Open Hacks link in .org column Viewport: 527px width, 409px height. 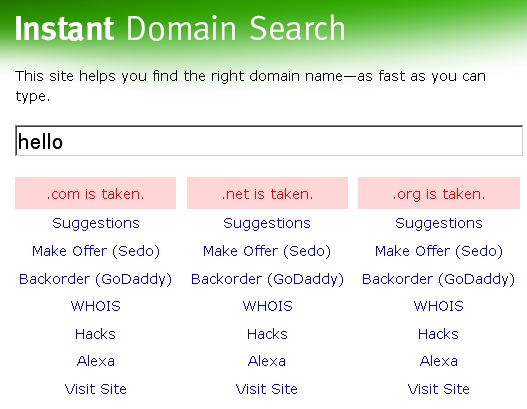pos(438,334)
